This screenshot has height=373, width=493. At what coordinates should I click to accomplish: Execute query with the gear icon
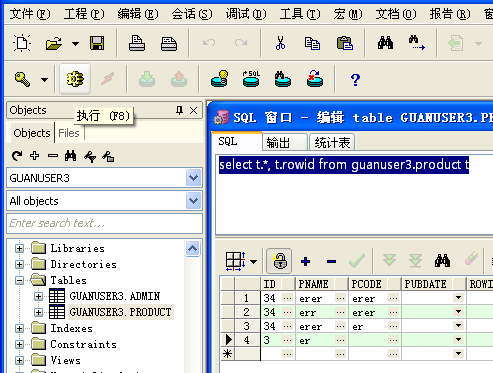click(x=75, y=79)
